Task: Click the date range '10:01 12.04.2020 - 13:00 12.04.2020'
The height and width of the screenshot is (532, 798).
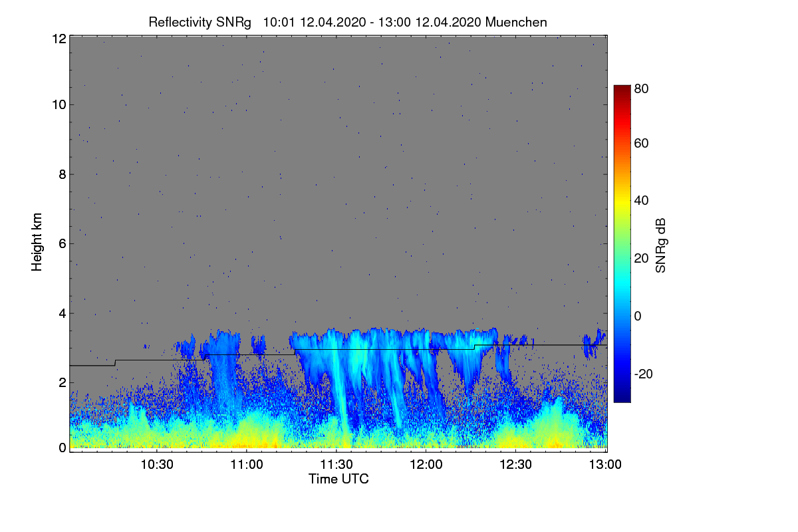Action: (372, 22)
